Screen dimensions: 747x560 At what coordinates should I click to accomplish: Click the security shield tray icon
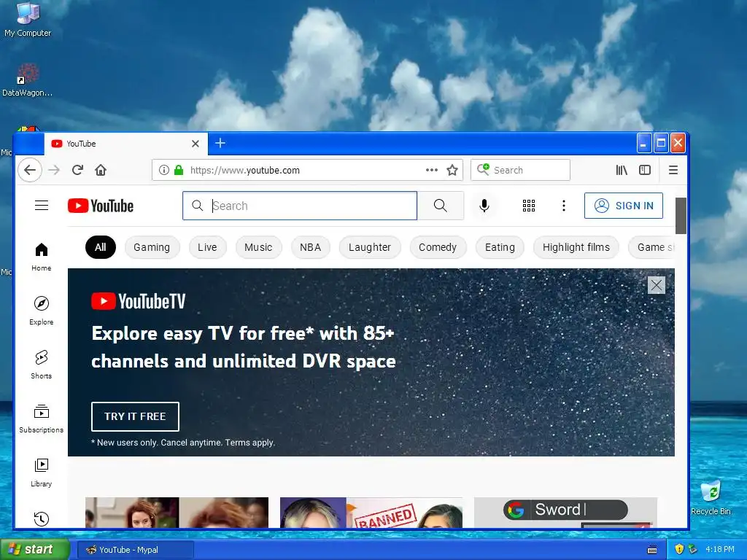click(x=679, y=549)
